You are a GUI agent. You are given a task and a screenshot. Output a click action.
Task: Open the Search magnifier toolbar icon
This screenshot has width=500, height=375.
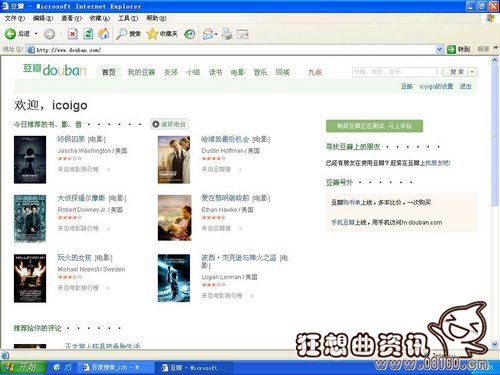coord(121,34)
